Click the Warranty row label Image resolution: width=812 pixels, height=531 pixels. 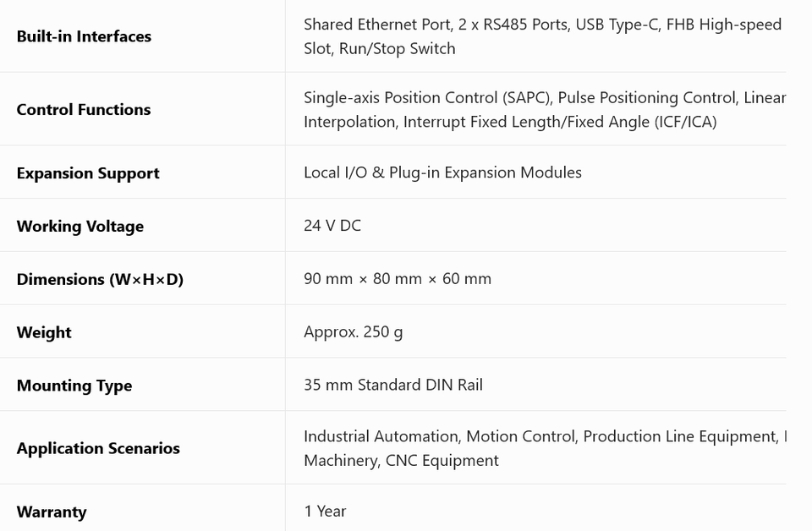coord(52,512)
